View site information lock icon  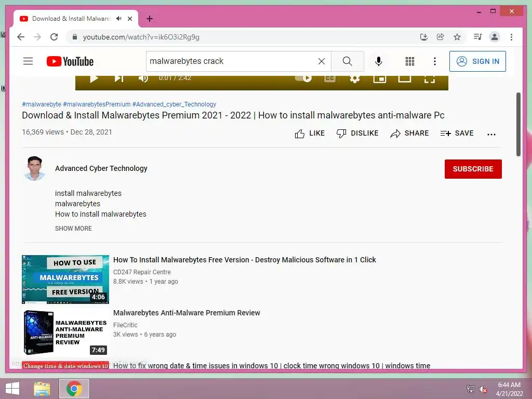click(75, 37)
